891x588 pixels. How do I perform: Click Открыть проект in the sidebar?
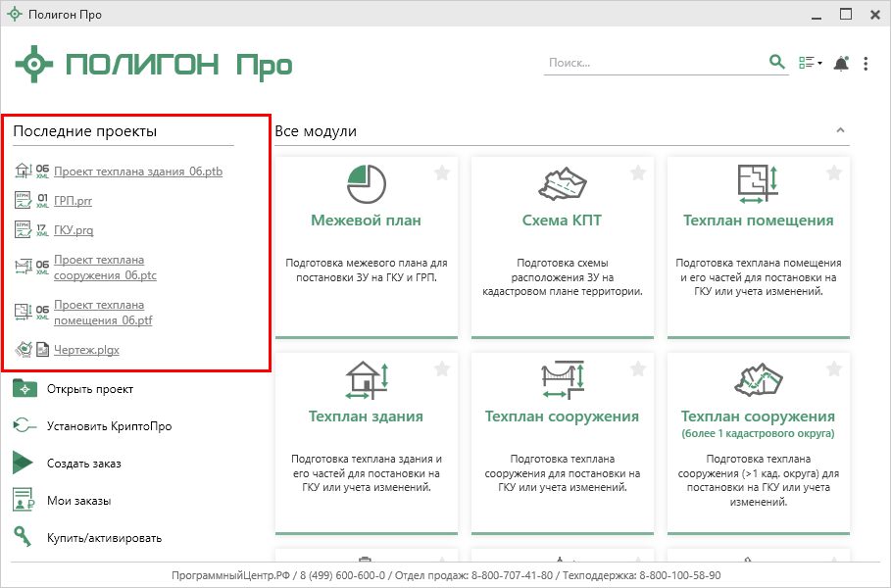pyautogui.click(x=89, y=389)
